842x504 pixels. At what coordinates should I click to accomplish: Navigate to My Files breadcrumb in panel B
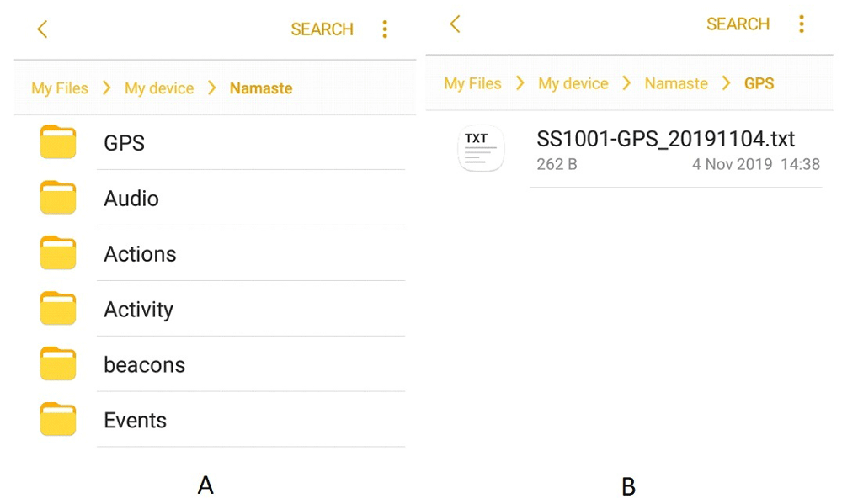472,83
